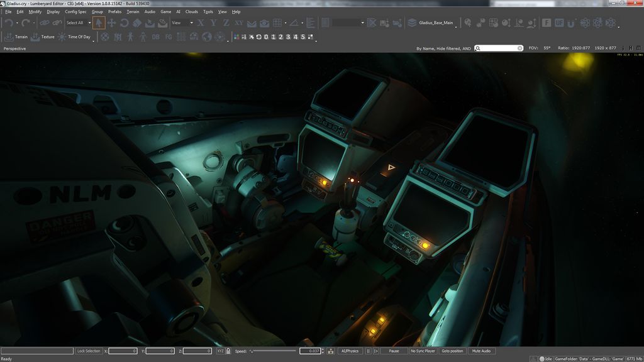Constrain movement to the X axis
Image resolution: width=644 pixels, height=362 pixels.
click(x=201, y=23)
